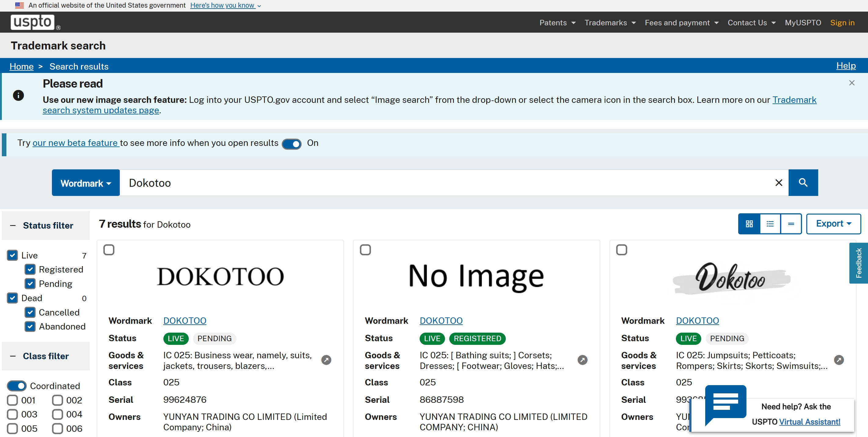Open DOKOTOO wordmark for serial 86887598
Screen dimensions: 868x437
point(441,320)
